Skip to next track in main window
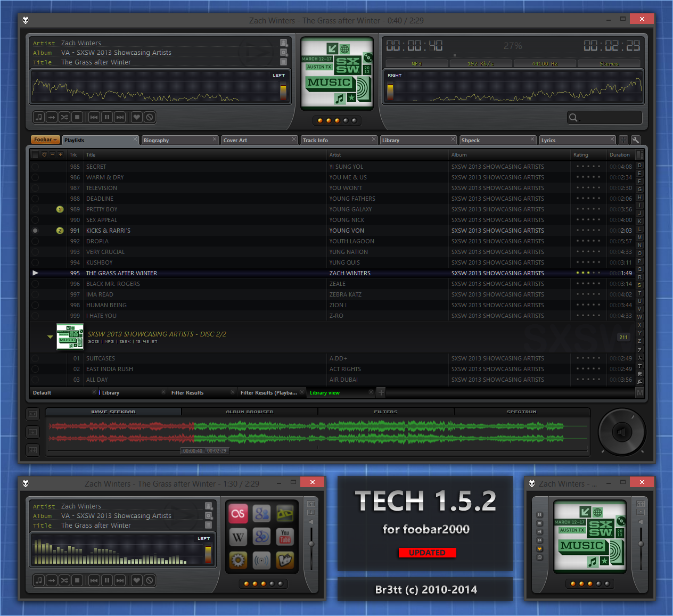The width and height of the screenshot is (673, 616). coord(120,117)
